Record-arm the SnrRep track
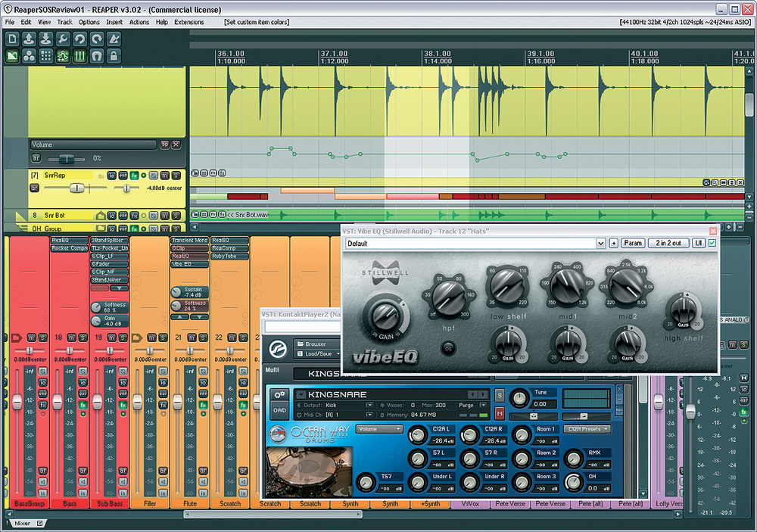This screenshot has height=532, width=757. [144, 176]
